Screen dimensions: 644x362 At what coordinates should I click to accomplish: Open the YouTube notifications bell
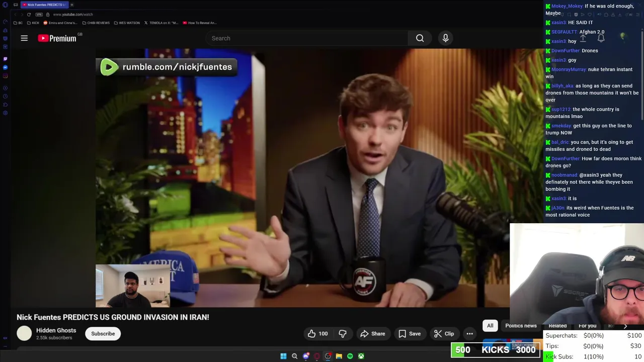[601, 38]
